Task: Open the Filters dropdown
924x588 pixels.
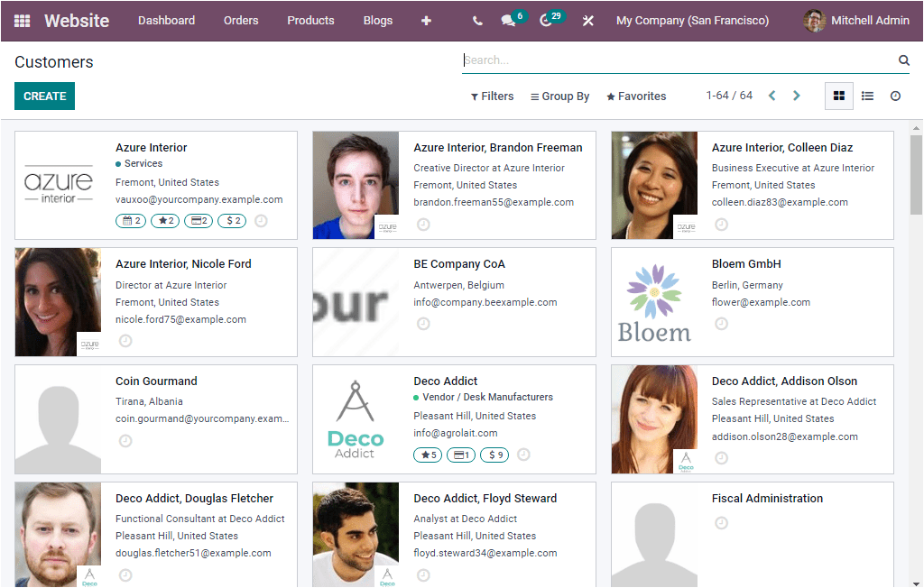Action: [x=492, y=96]
